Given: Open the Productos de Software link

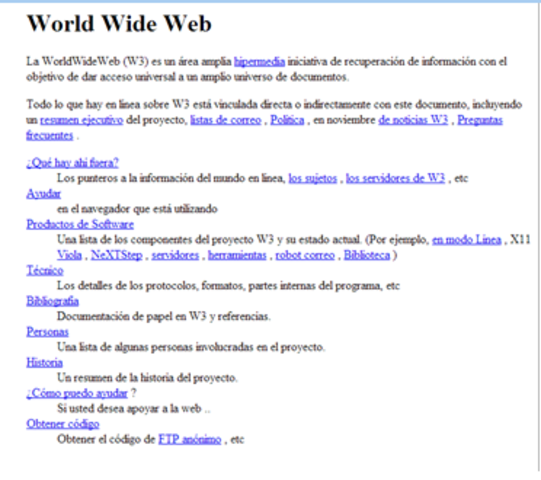Looking at the screenshot, I should tap(80, 224).
